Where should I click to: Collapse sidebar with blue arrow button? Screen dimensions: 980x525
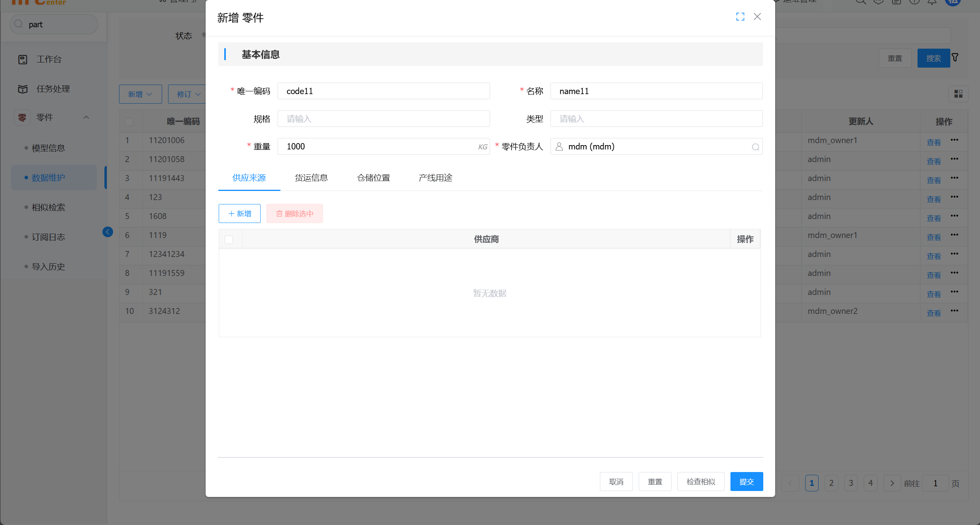coord(108,232)
